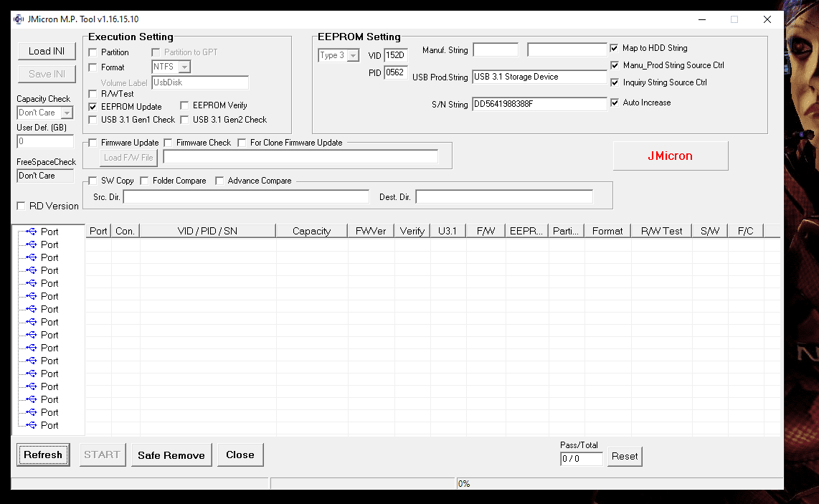Viewport: 819px width, 504px height.
Task: Enable the SW Copy checkbox
Action: pyautogui.click(x=93, y=181)
